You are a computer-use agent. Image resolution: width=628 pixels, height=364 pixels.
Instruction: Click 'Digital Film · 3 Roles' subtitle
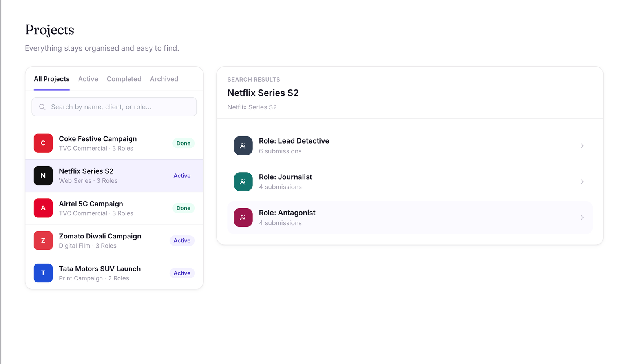pyautogui.click(x=88, y=246)
